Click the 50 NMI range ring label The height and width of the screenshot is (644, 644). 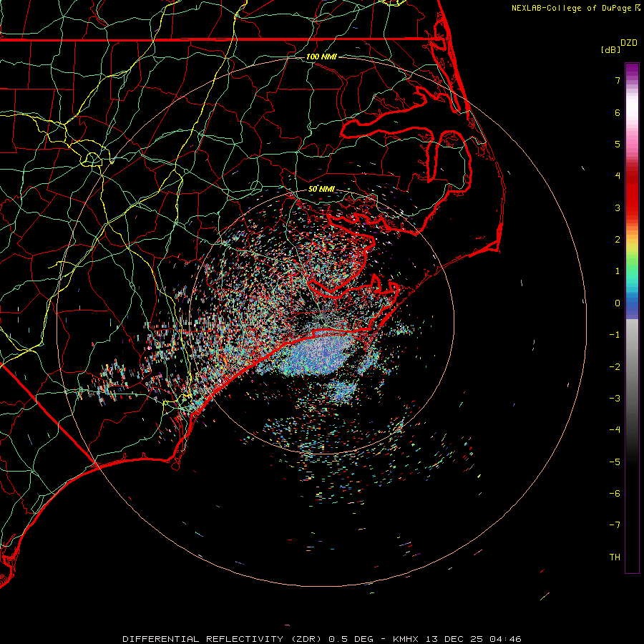pos(321,189)
